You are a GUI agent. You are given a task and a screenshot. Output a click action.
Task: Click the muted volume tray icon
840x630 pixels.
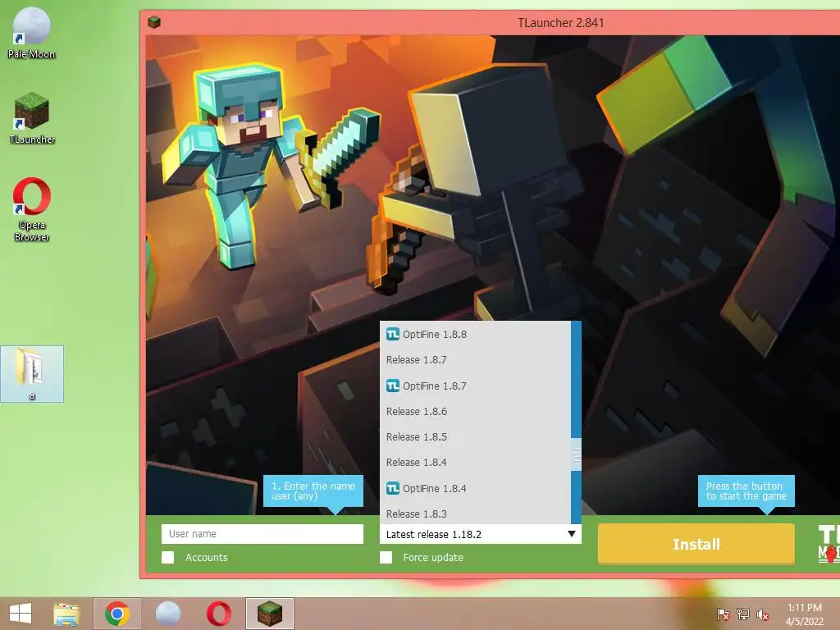click(x=762, y=614)
